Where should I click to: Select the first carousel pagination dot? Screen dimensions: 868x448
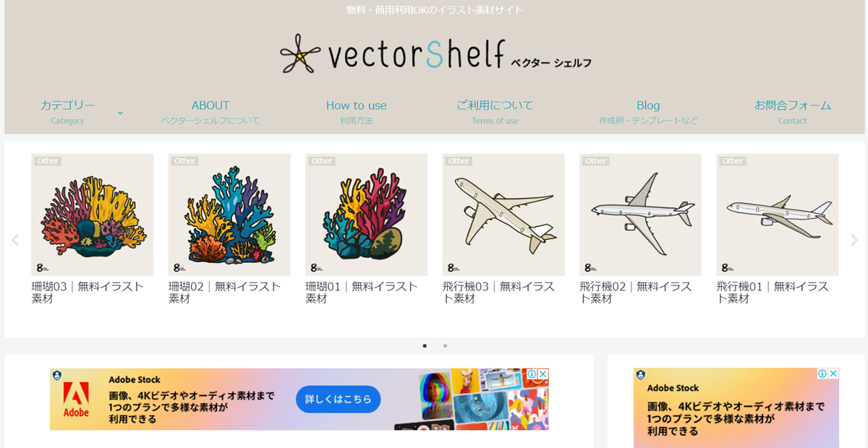coord(425,345)
